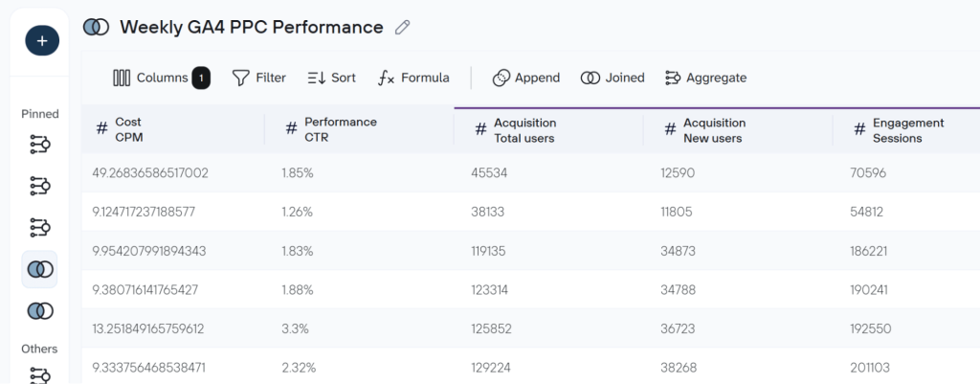Open the Filter option
The height and width of the screenshot is (384, 980).
(259, 78)
